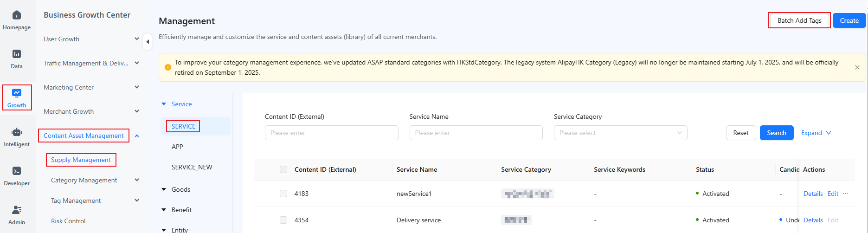Screen dimensions: 868x233
Task: Click the blue Search button
Action: (x=776, y=133)
